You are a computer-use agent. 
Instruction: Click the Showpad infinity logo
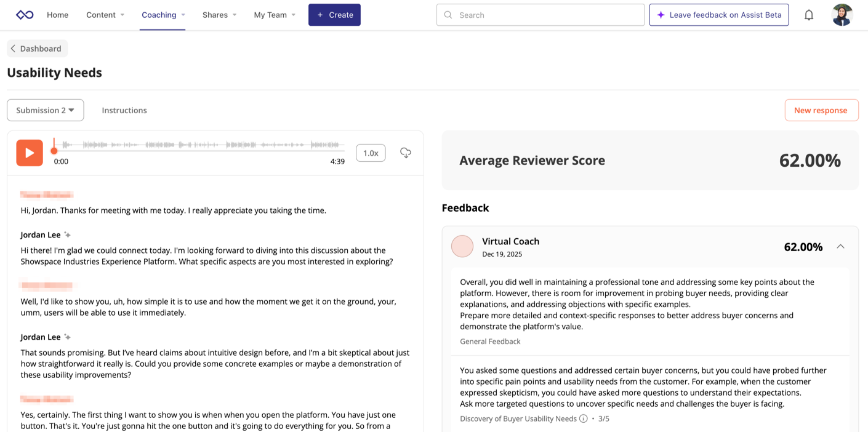[24, 14]
